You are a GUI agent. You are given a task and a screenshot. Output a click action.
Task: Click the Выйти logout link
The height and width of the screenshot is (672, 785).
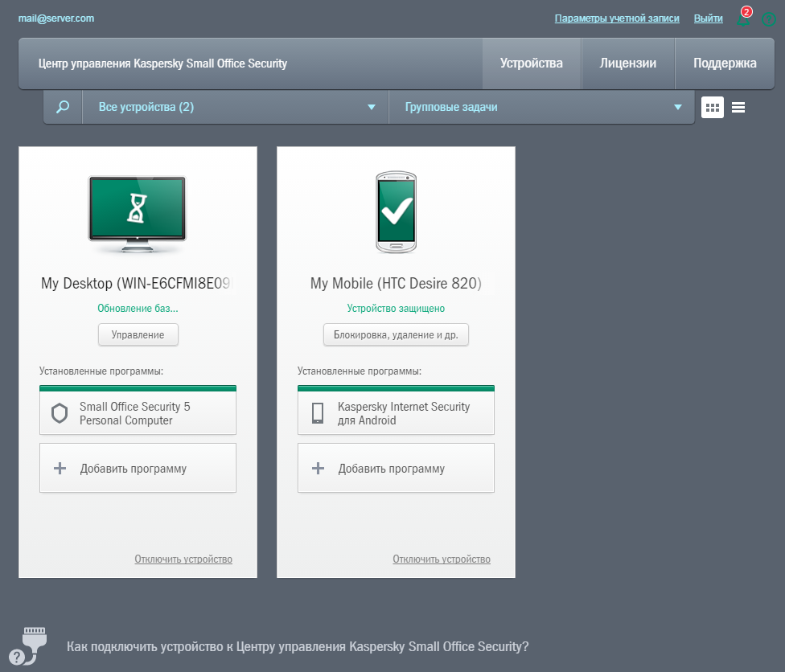coord(708,18)
